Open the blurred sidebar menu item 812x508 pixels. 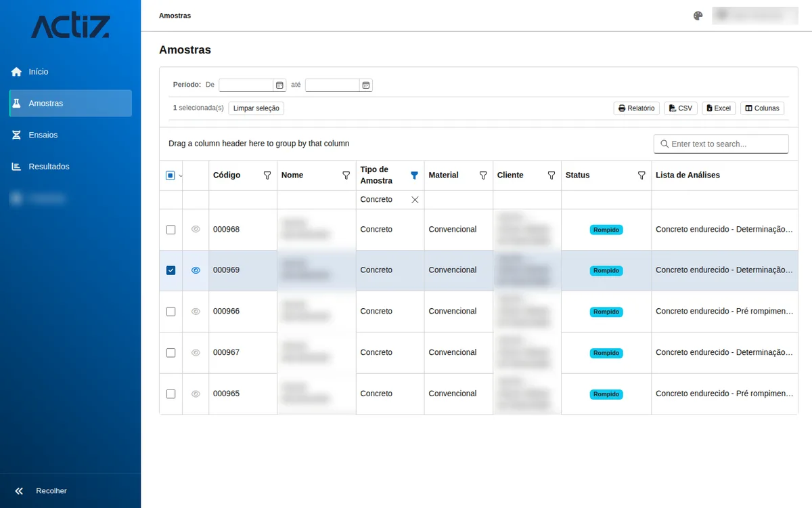coord(70,198)
